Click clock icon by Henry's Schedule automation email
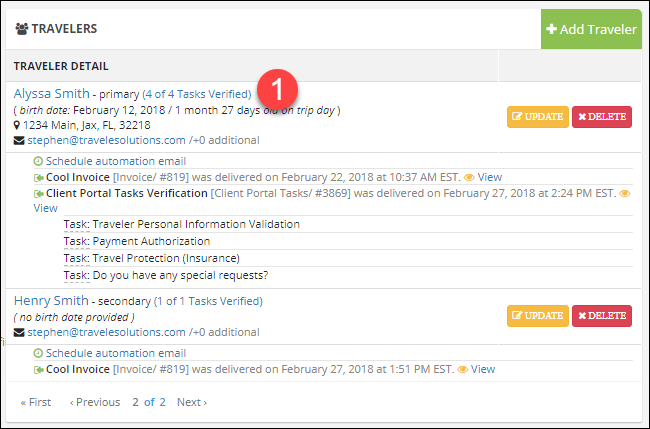 pos(38,353)
